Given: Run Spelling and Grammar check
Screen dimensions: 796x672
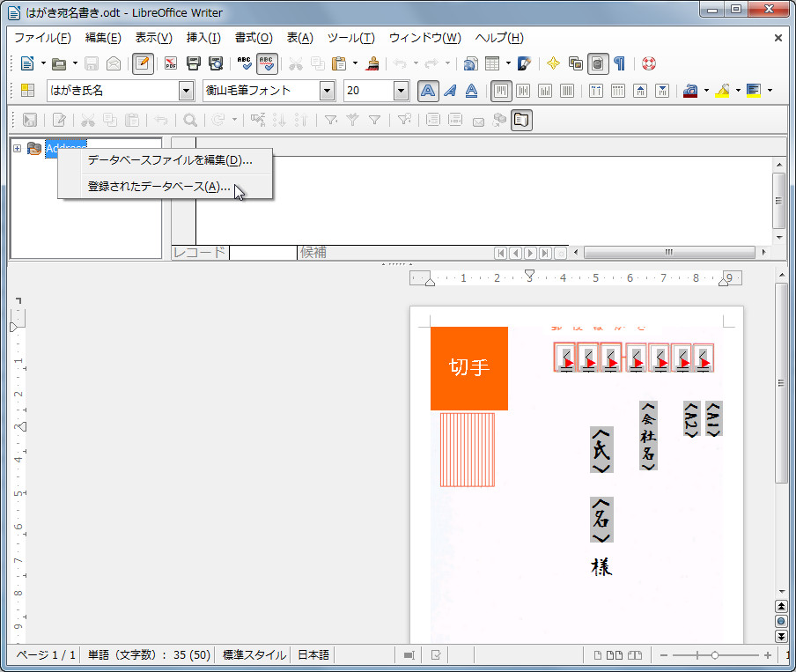Looking at the screenshot, I should tap(244, 63).
